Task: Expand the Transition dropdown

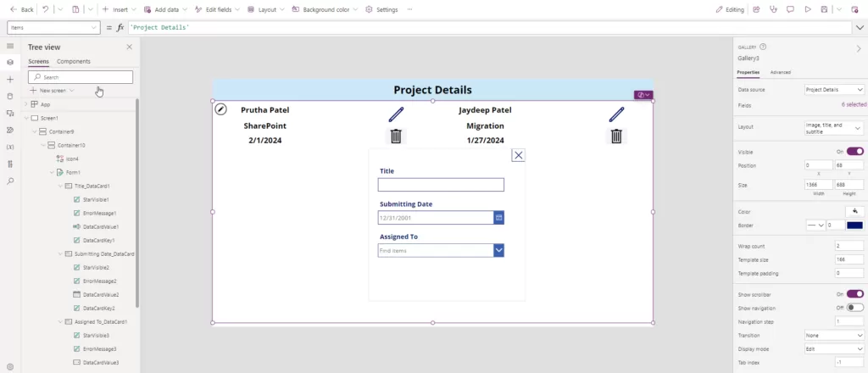Action: pyautogui.click(x=834, y=335)
